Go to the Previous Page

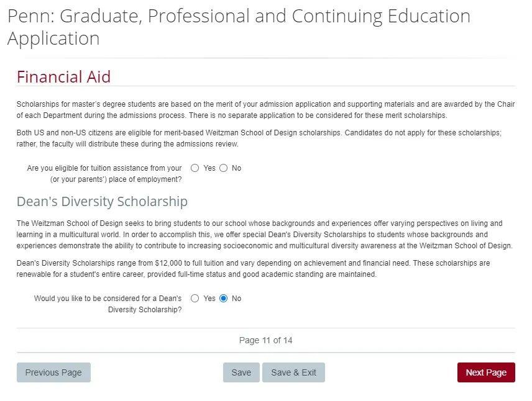(x=53, y=372)
